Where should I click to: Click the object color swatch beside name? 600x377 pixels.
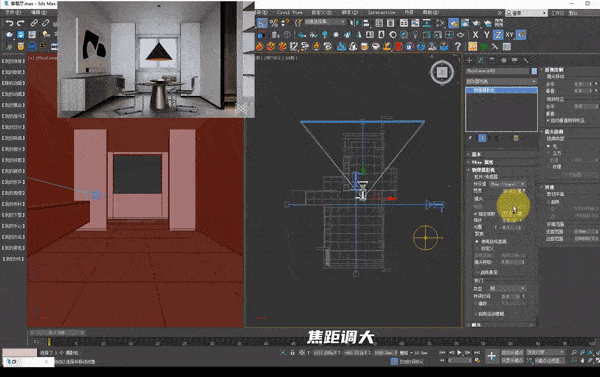(x=534, y=71)
